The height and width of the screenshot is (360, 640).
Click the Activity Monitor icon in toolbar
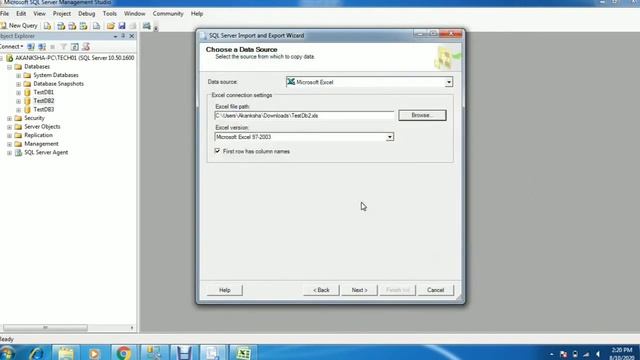(x=147, y=26)
